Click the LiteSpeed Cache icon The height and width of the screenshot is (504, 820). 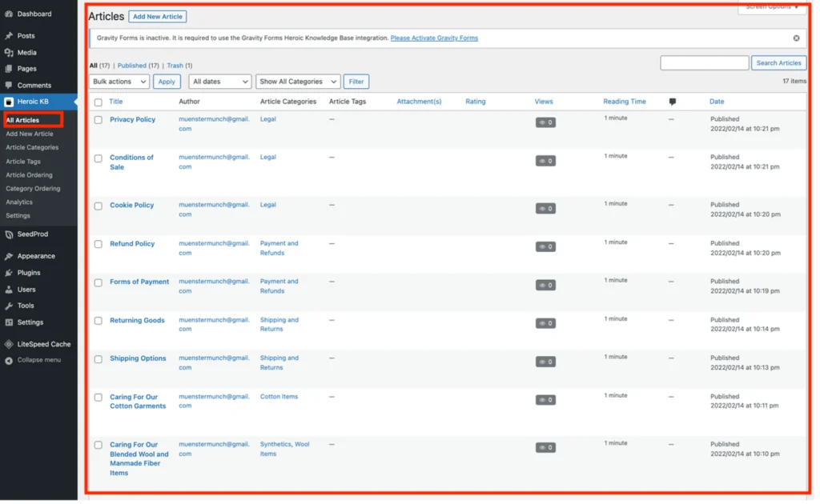pos(9,346)
